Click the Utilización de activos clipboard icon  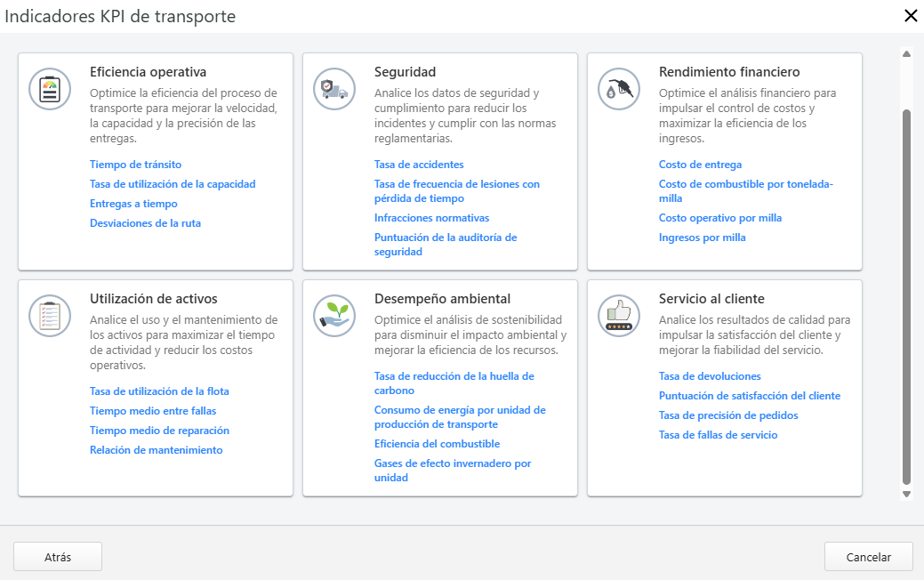50,316
